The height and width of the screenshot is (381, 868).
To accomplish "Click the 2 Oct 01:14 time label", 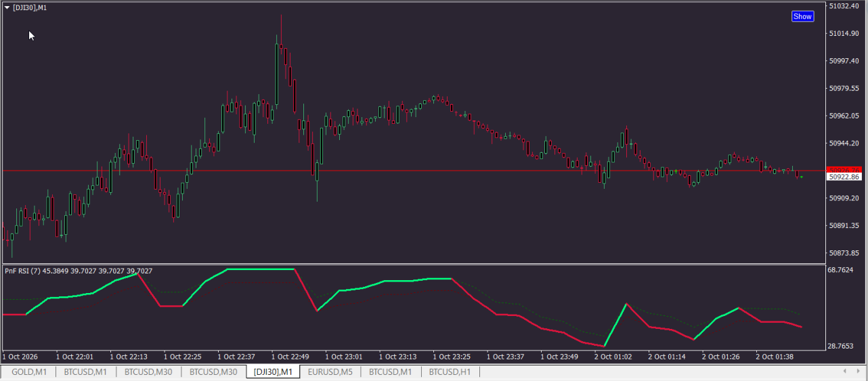I will (x=668, y=356).
